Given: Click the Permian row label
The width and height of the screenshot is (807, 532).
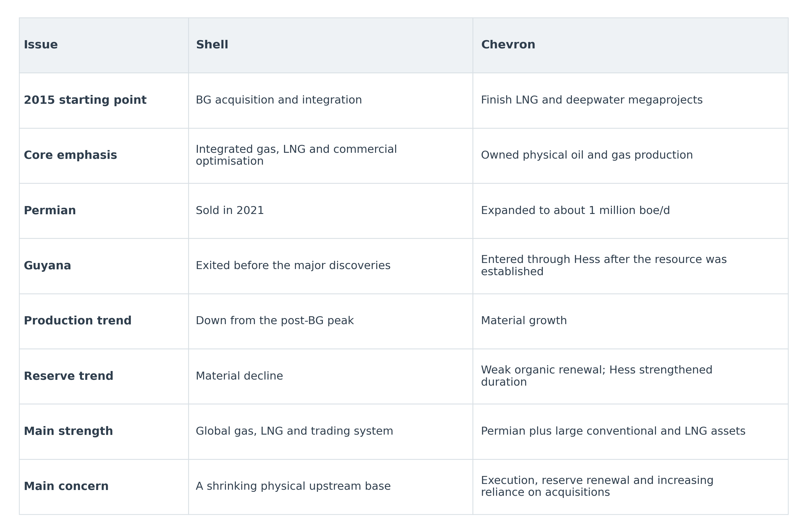Looking at the screenshot, I should (x=104, y=211).
